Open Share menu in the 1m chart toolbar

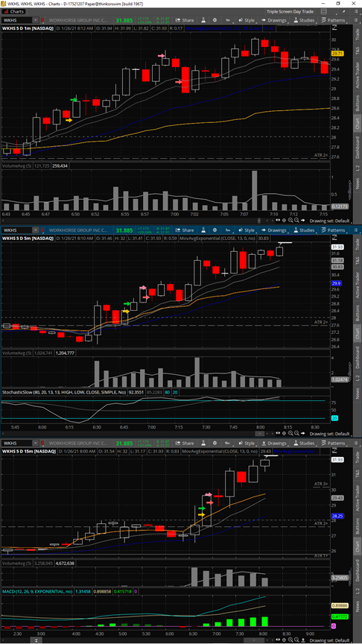point(185,19)
